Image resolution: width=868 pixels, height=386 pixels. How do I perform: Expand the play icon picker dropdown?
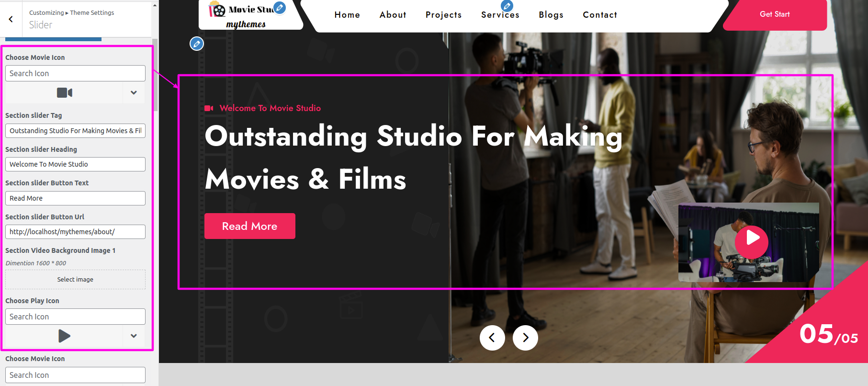click(134, 336)
